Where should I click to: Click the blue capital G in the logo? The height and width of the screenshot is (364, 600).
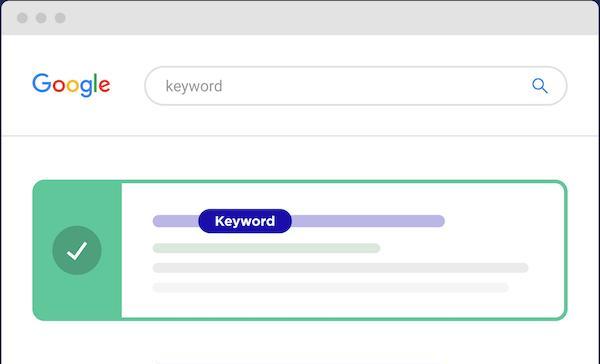(42, 83)
